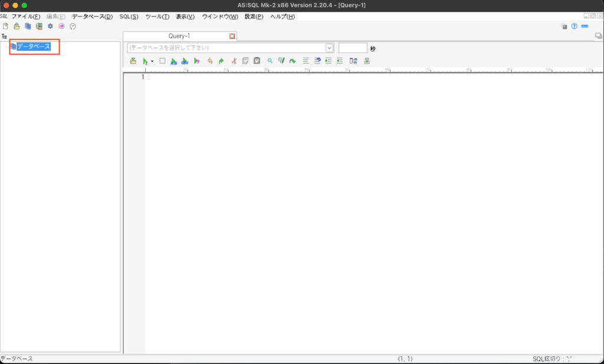
Task: Click the blue help question mark icon
Action: click(x=574, y=27)
